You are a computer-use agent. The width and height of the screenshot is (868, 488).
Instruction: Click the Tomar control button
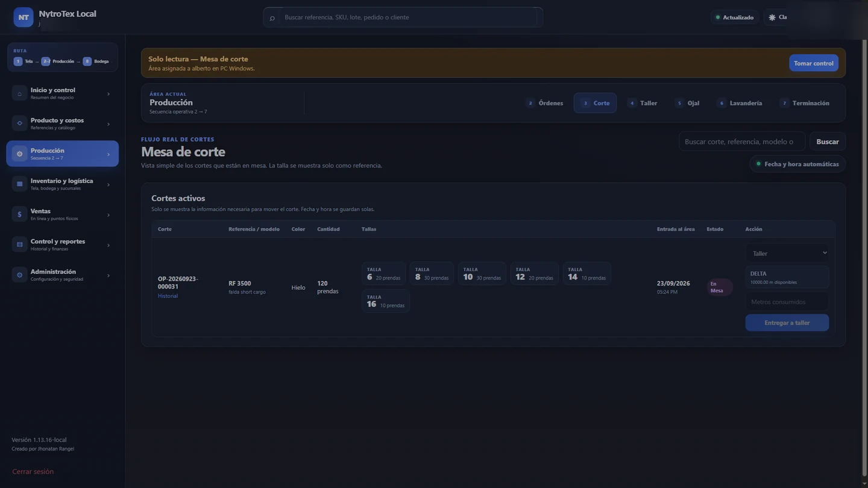[814, 63]
